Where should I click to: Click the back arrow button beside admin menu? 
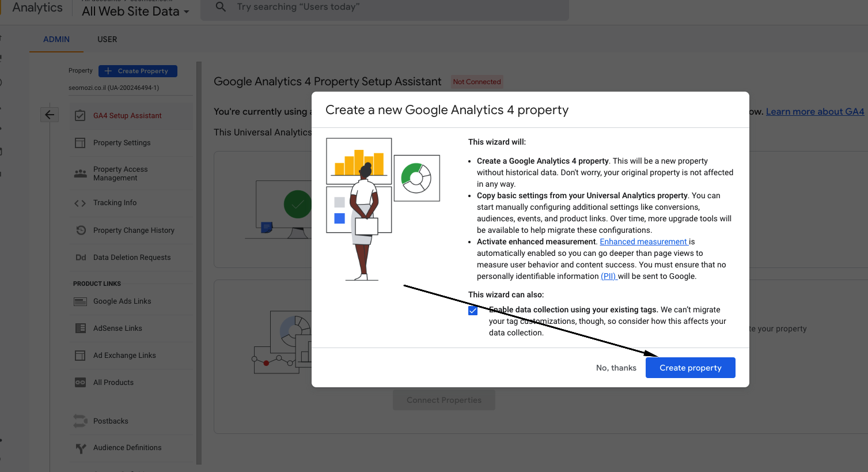point(50,115)
